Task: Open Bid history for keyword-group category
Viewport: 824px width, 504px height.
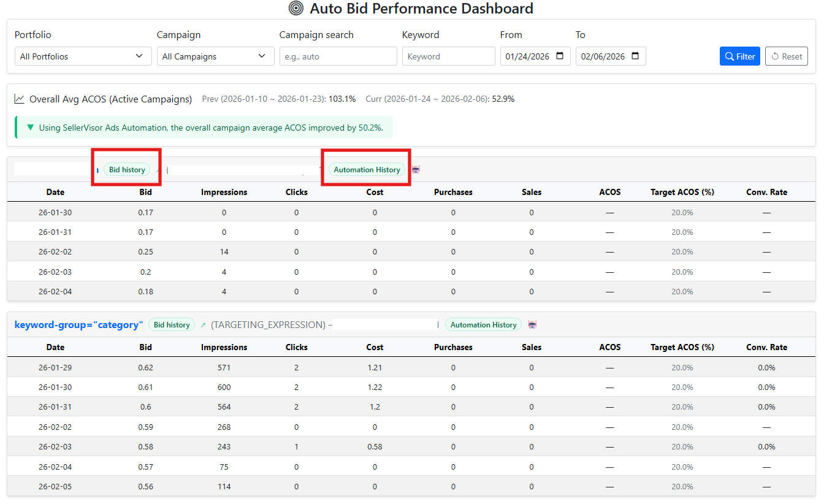Action: coord(171,325)
